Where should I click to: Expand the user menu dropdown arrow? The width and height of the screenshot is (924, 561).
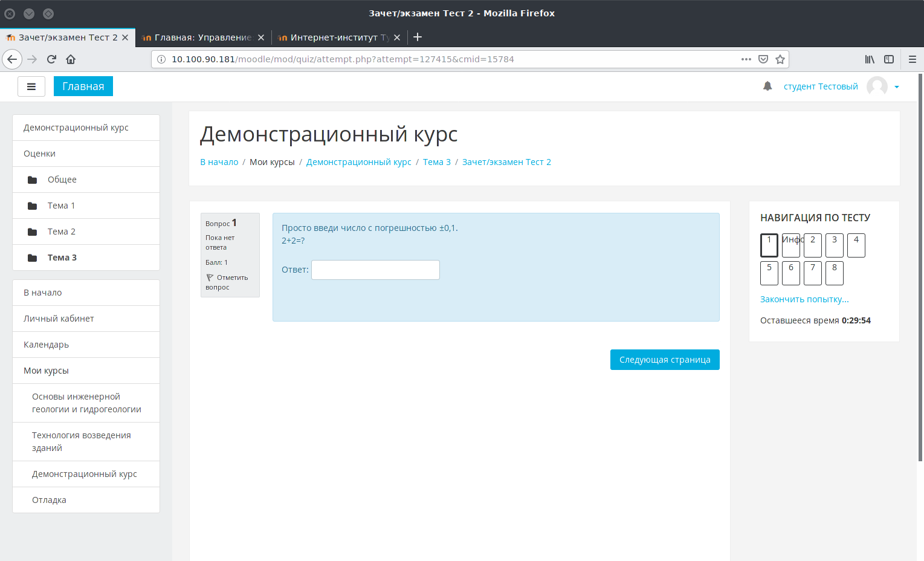pos(897,87)
